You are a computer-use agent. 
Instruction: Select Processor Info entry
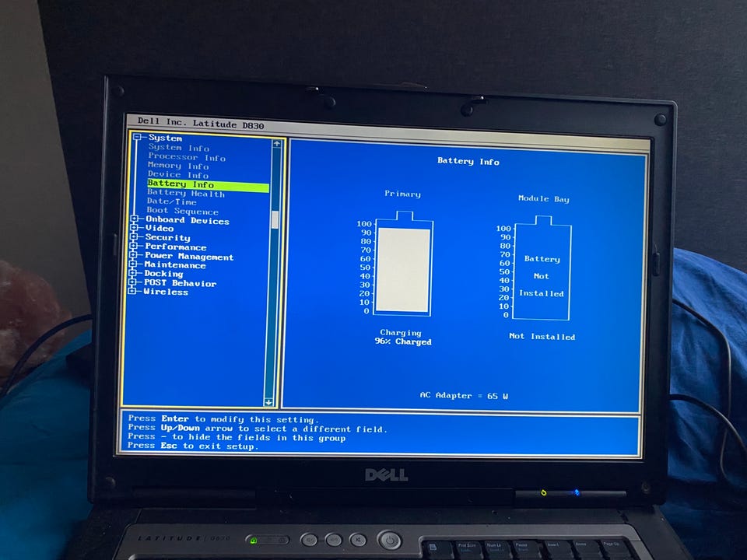pos(187,156)
